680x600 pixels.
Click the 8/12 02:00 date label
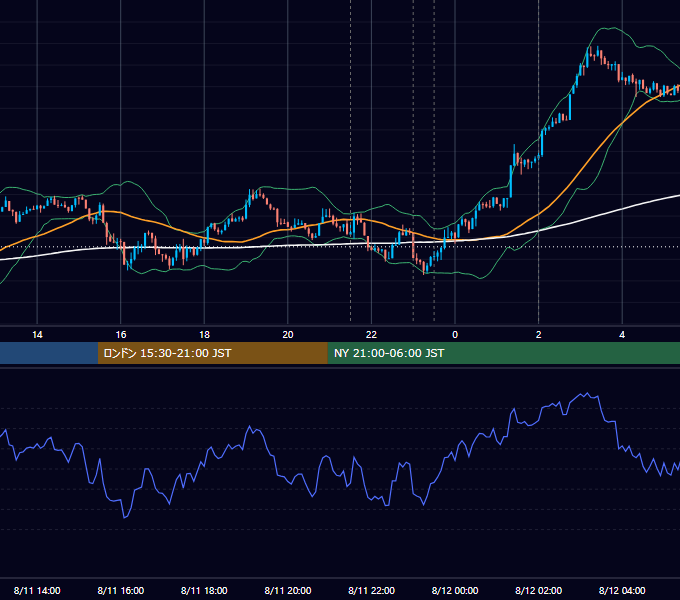point(538,590)
